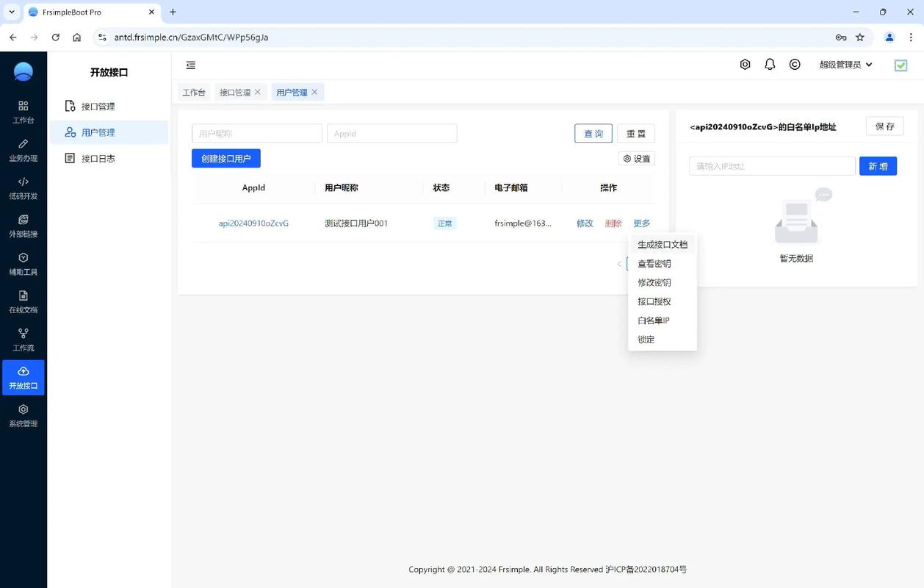Select the 外部链接 external links icon
Screen dimensions: 924x588
(x=23, y=226)
